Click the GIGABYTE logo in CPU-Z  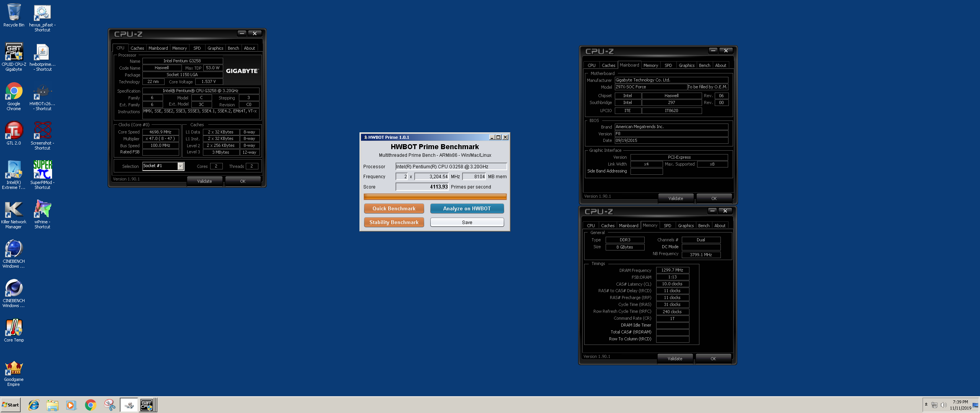(242, 71)
